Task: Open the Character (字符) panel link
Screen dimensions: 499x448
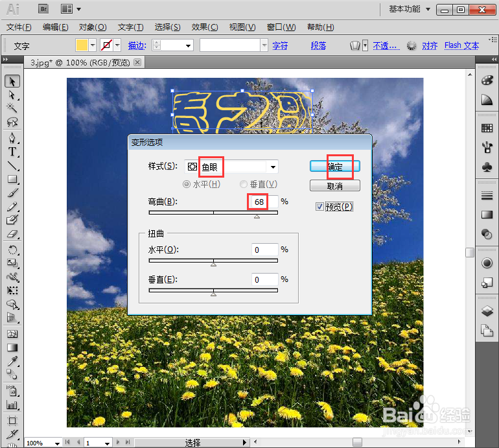Action: coord(280,46)
